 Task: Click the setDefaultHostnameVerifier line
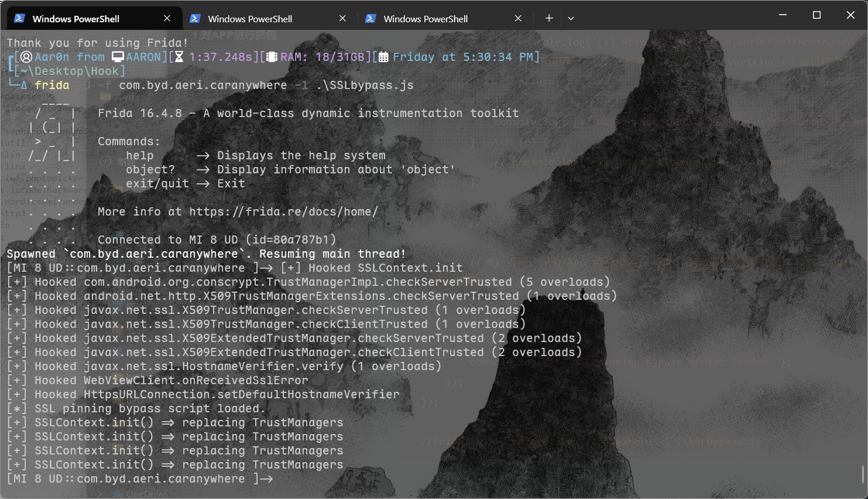pyautogui.click(x=203, y=394)
